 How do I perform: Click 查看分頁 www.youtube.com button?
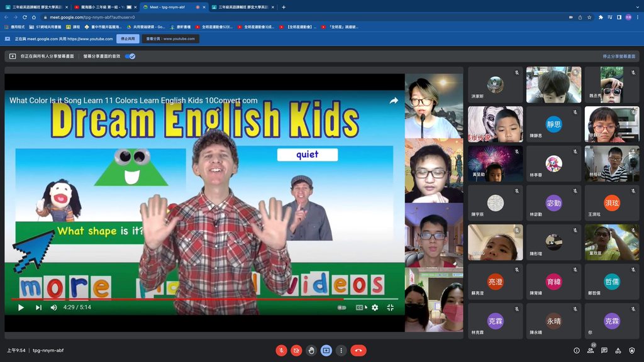(170, 38)
